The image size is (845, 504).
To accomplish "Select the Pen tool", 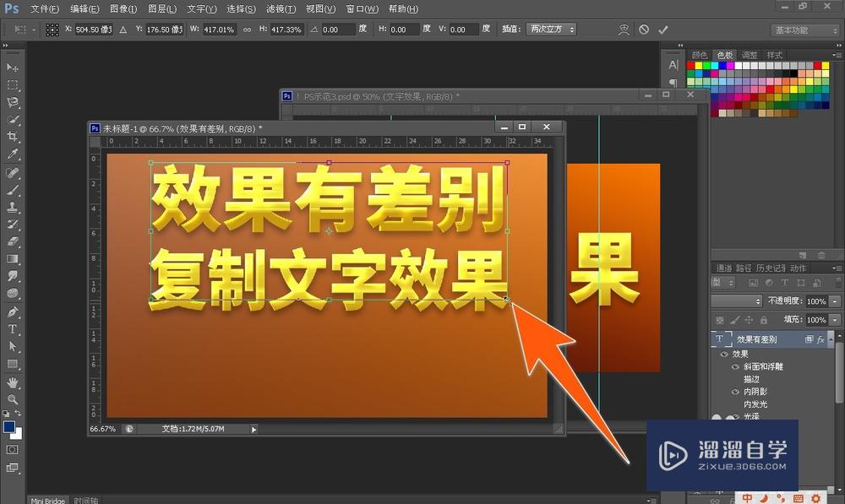I will [x=12, y=313].
